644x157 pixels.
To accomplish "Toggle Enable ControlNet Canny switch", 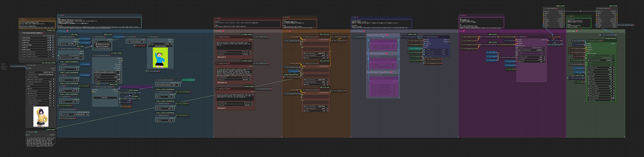I will 50,52.
